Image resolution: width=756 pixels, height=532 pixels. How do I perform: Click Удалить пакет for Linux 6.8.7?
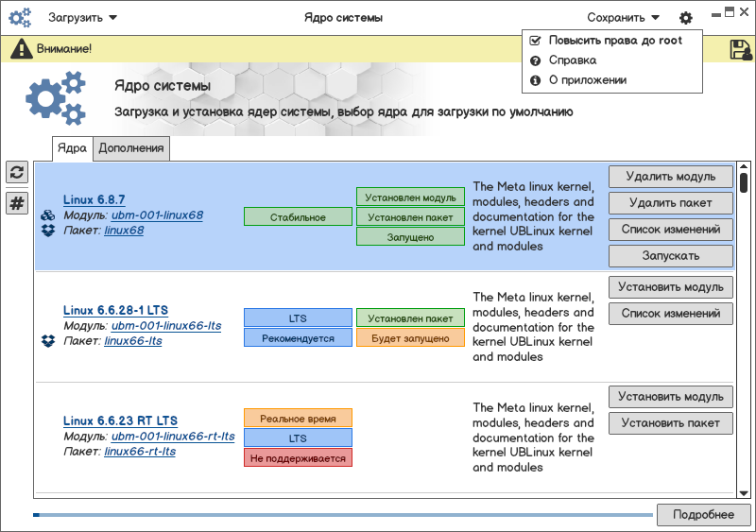[671, 203]
